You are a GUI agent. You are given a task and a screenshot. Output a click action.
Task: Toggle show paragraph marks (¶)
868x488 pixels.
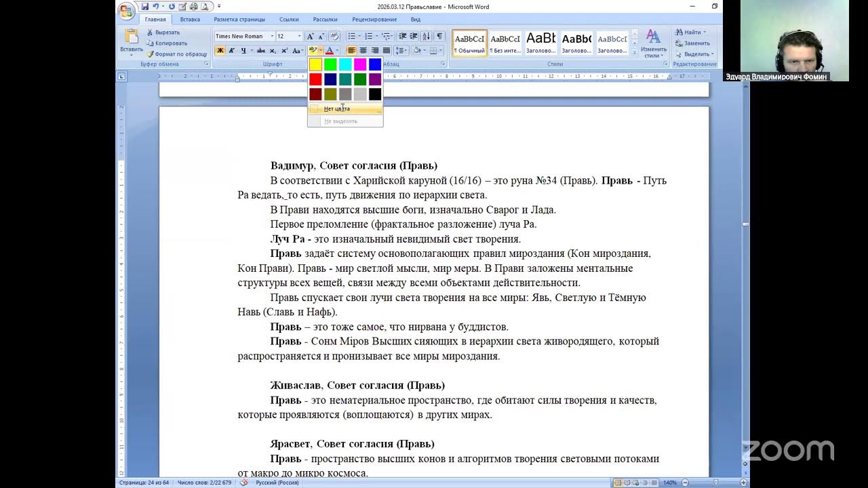tap(439, 36)
